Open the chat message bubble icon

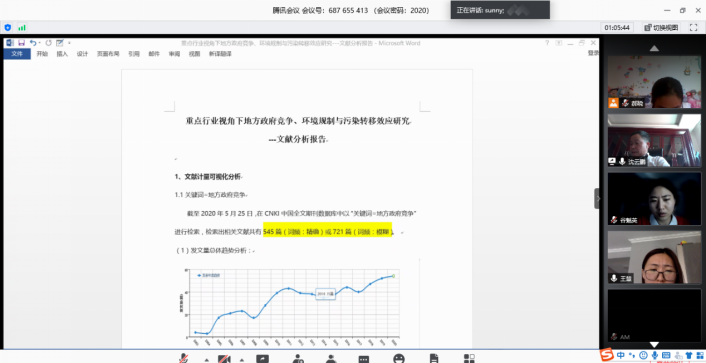click(x=364, y=359)
